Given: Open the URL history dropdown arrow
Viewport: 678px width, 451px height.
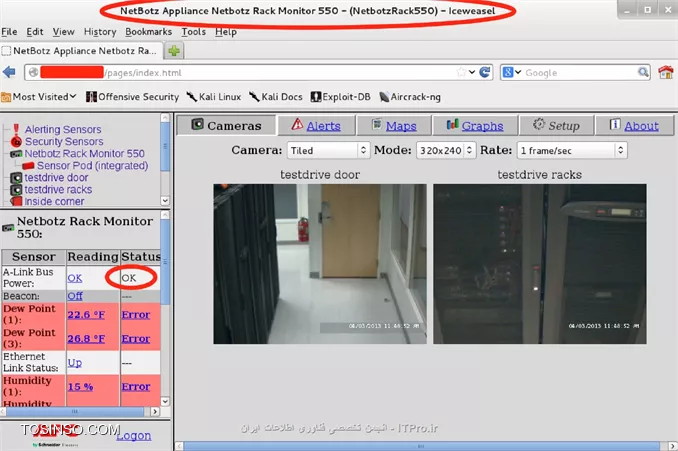Looking at the screenshot, I should click(x=472, y=72).
